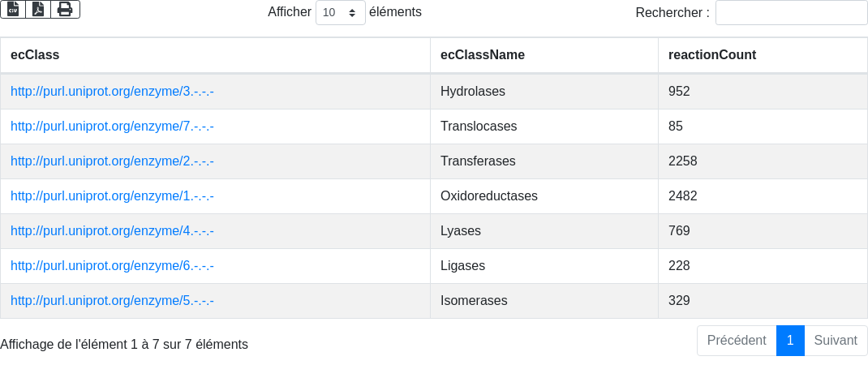Open the enzyme/3.-.-.- Hydrolases link
Viewport: 868px width, 365px height.
coord(112,92)
